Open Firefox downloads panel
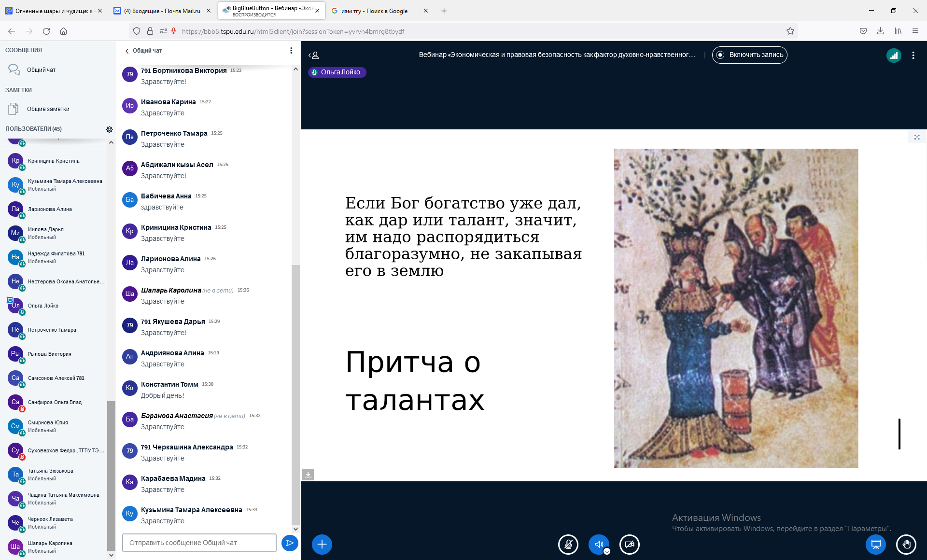This screenshot has width=927, height=560. tap(881, 31)
